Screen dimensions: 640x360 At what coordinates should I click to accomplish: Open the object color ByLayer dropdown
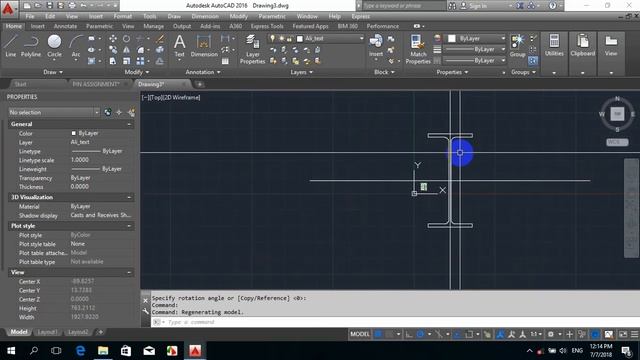pos(503,38)
